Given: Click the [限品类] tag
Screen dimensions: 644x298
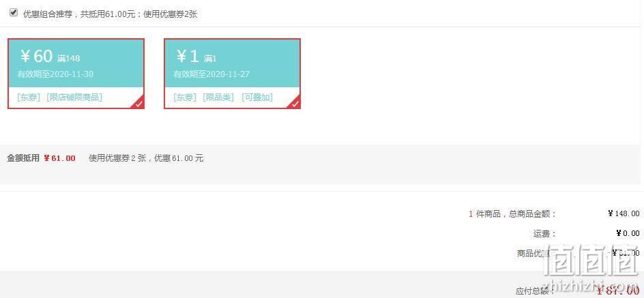Looking at the screenshot, I should click(218, 98).
